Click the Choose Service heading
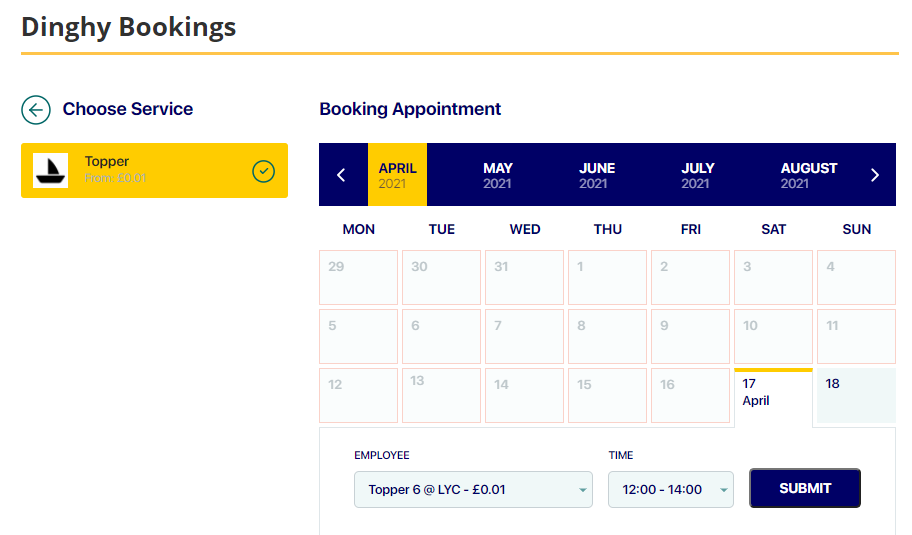This screenshot has width=912, height=535. (x=128, y=109)
